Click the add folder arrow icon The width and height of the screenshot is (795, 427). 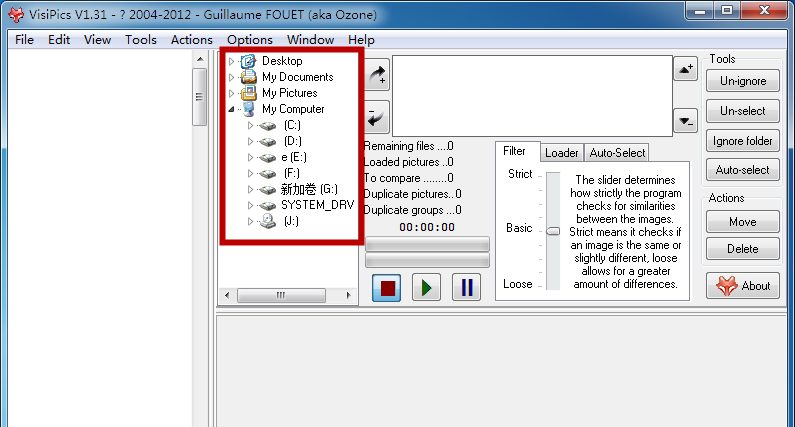[x=377, y=76]
